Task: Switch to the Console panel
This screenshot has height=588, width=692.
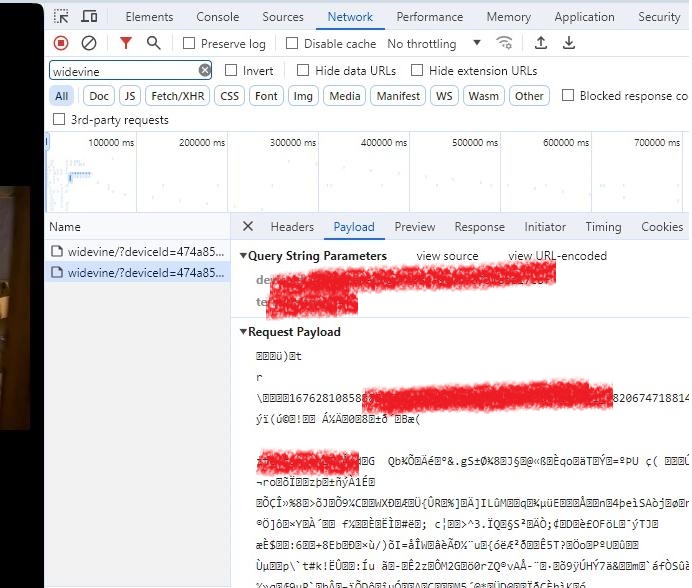Action: (x=218, y=17)
